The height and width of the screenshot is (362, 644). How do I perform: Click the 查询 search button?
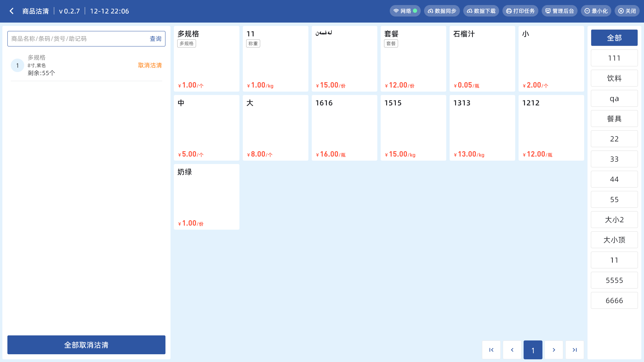(x=155, y=39)
